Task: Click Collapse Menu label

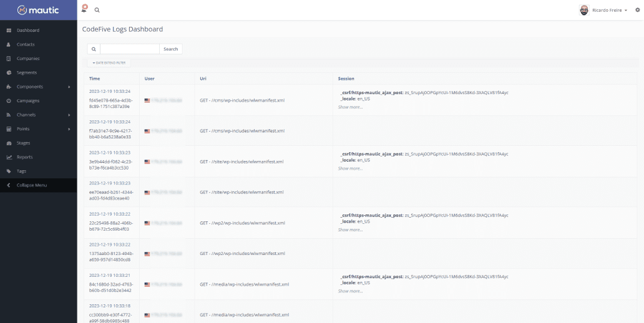Action: [x=32, y=186]
